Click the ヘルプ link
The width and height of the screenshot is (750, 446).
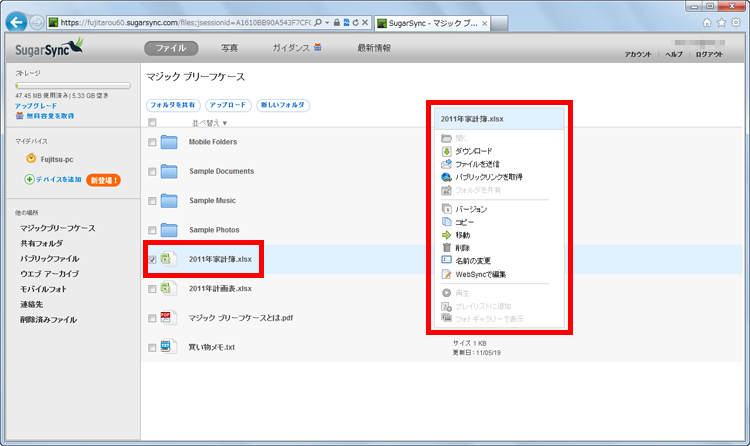674,55
